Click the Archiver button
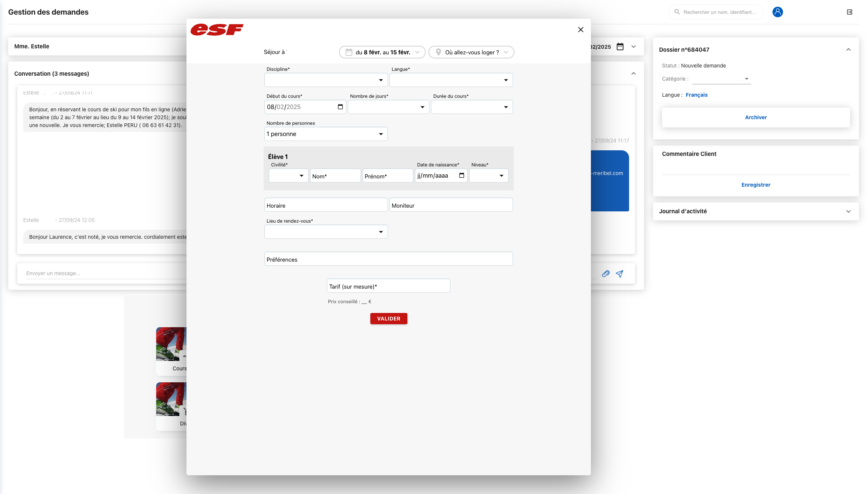The width and height of the screenshot is (868, 494). 756,117
